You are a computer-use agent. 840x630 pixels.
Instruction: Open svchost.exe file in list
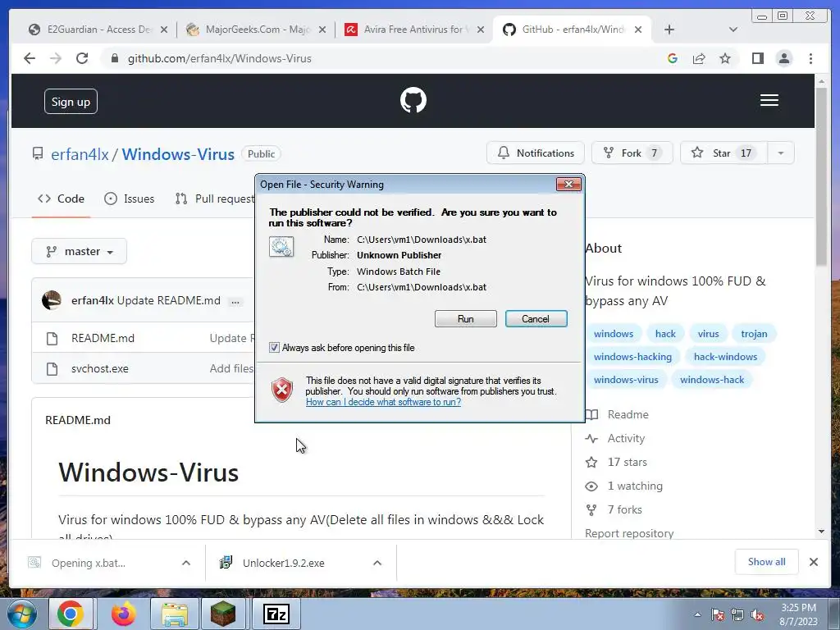point(99,368)
